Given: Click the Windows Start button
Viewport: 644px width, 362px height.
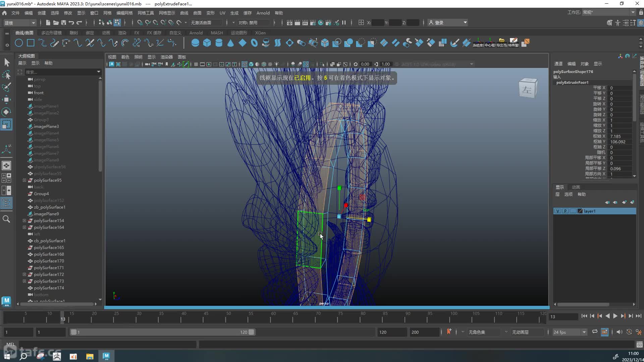Looking at the screenshot, I should point(7,356).
